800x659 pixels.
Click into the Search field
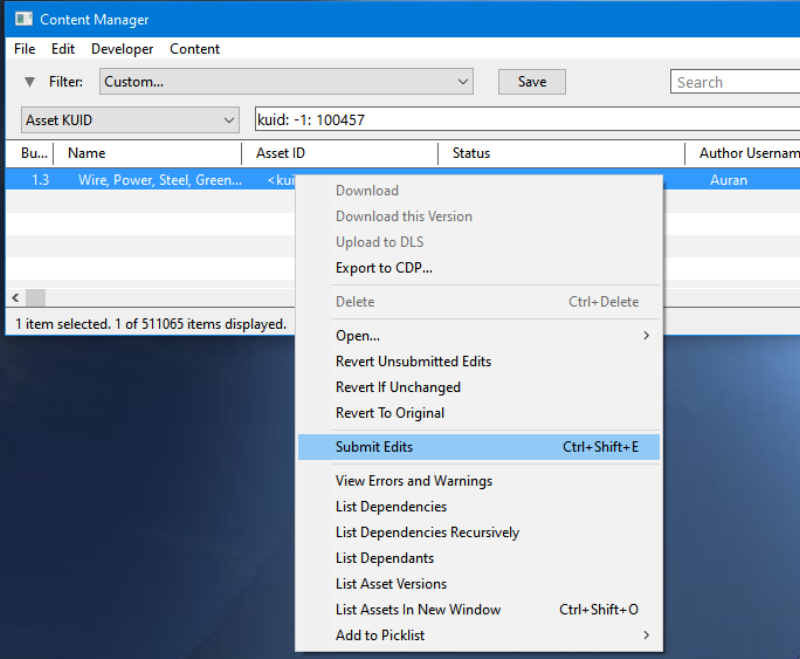tap(735, 82)
